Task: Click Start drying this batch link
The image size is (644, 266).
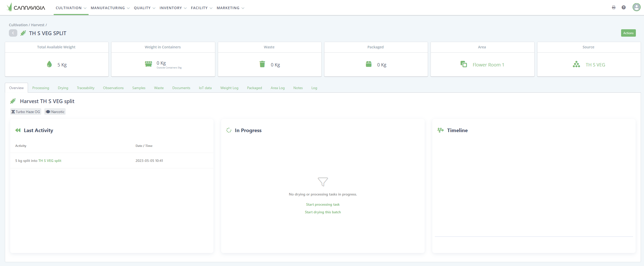Action: [323, 212]
